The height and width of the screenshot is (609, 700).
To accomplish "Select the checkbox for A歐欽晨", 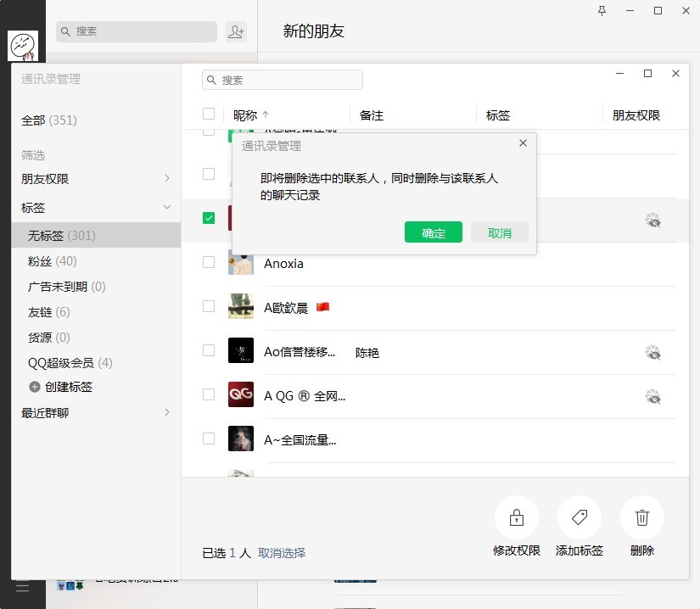I will click(x=209, y=306).
